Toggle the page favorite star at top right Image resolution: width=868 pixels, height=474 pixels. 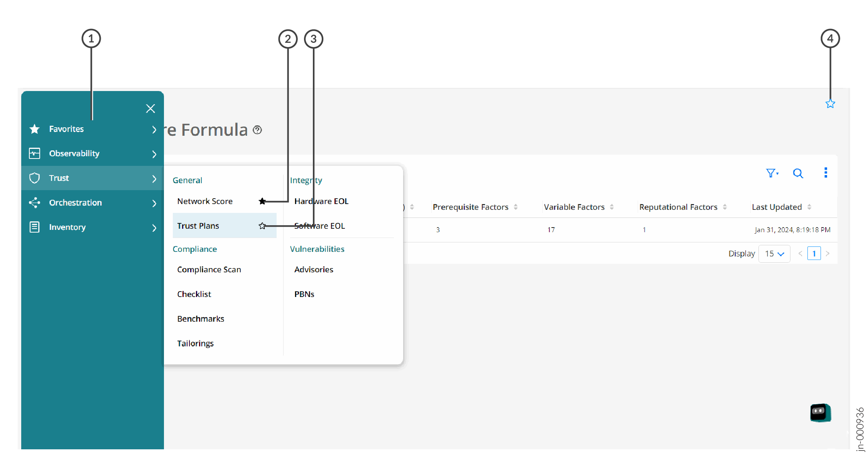pyautogui.click(x=830, y=103)
